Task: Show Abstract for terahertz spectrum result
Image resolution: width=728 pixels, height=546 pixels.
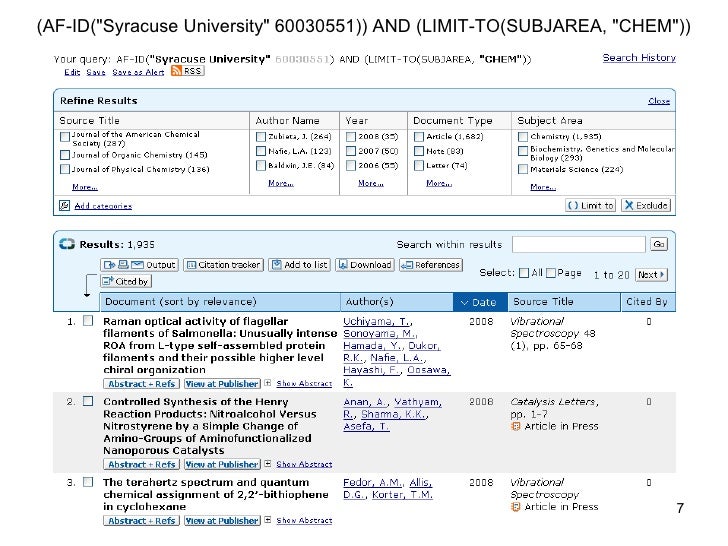Action: coord(304,520)
